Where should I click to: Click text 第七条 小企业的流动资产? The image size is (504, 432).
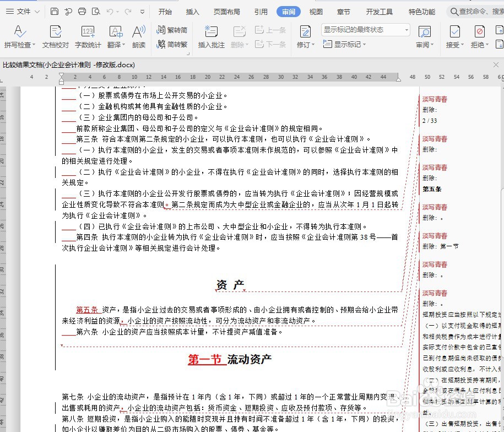coord(104,397)
